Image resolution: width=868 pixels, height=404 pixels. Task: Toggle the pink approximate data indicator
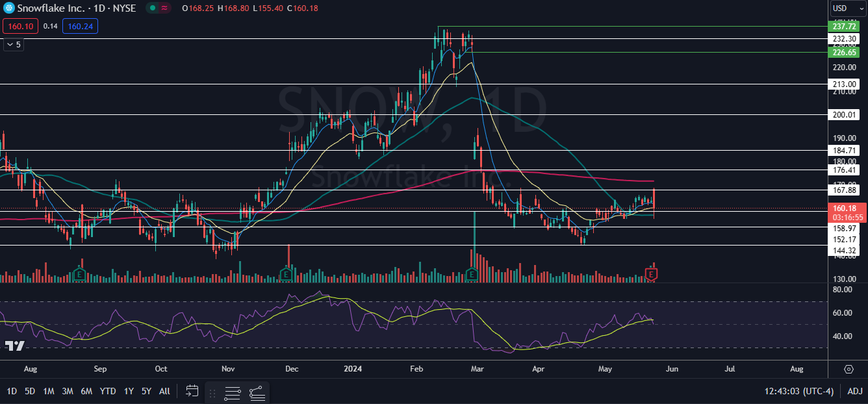[165, 8]
